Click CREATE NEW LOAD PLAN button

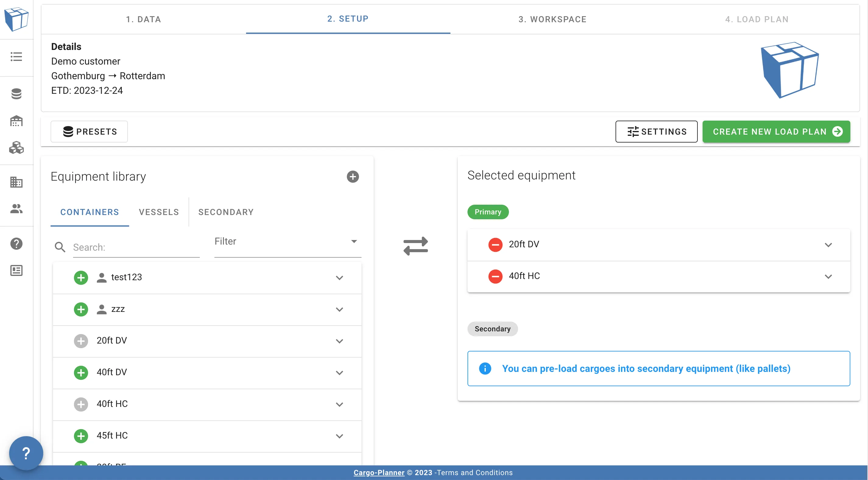coord(776,132)
